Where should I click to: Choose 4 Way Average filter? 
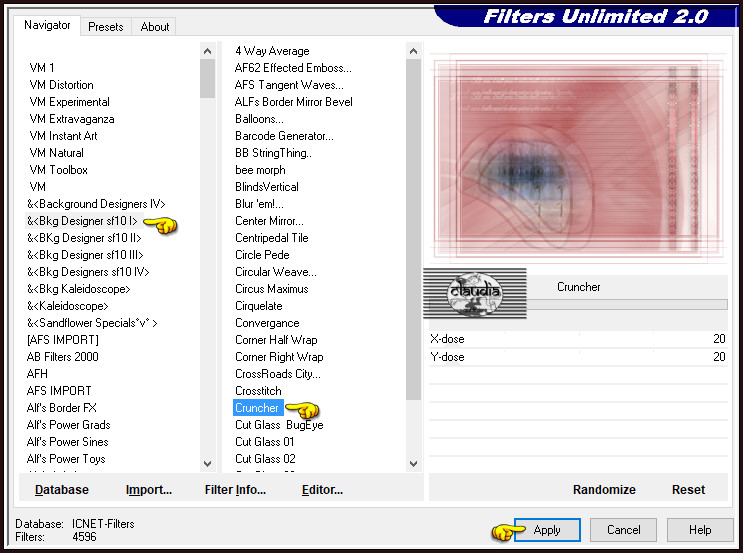tap(272, 51)
